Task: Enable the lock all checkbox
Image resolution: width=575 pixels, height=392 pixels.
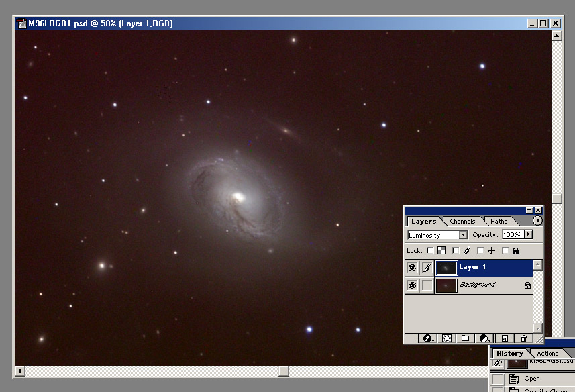Action: (x=505, y=251)
